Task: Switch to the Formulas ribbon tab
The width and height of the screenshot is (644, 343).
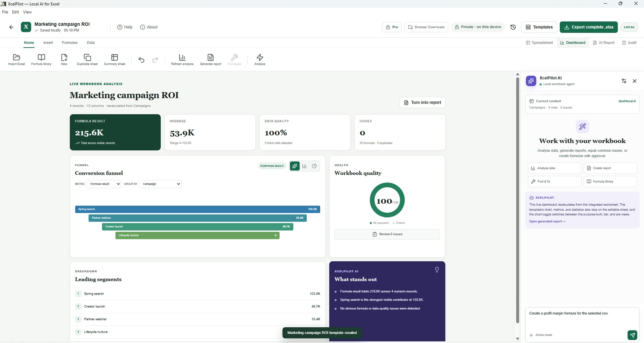Action: tap(70, 43)
